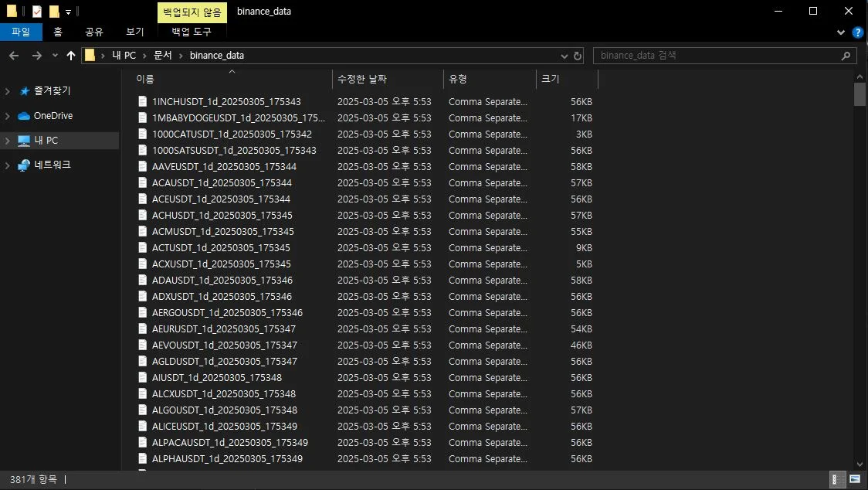Select file ALCXUSDT_1d_20250305_175348
The width and height of the screenshot is (868, 490).
tap(224, 393)
